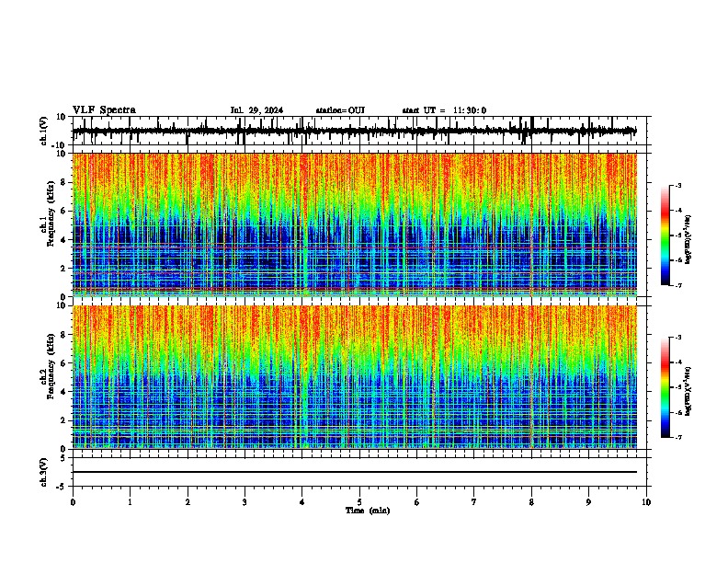This screenshot has height=563, width=728.
Task: Click the '8' kHz tick on ch.1 spectrogram axis
Action: point(63,182)
